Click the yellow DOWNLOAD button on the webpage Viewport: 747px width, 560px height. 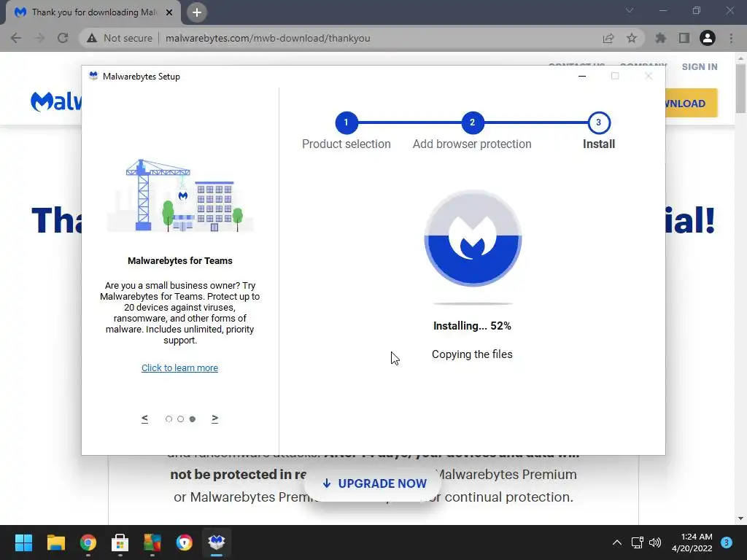tap(692, 103)
